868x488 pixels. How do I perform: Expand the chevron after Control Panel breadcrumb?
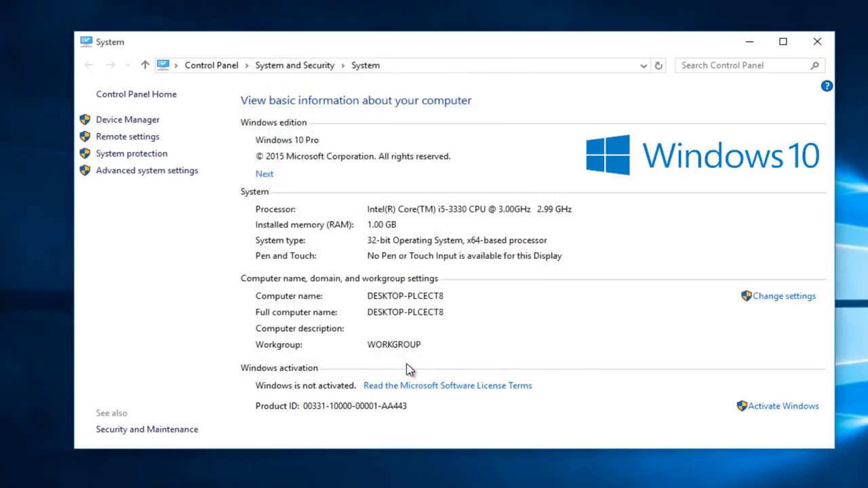tap(247, 65)
